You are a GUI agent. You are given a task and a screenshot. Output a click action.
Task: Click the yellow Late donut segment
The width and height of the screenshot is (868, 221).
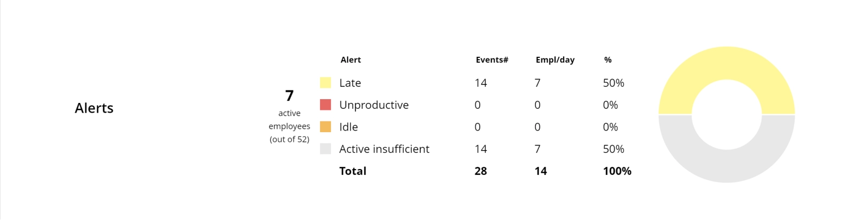coord(726,62)
